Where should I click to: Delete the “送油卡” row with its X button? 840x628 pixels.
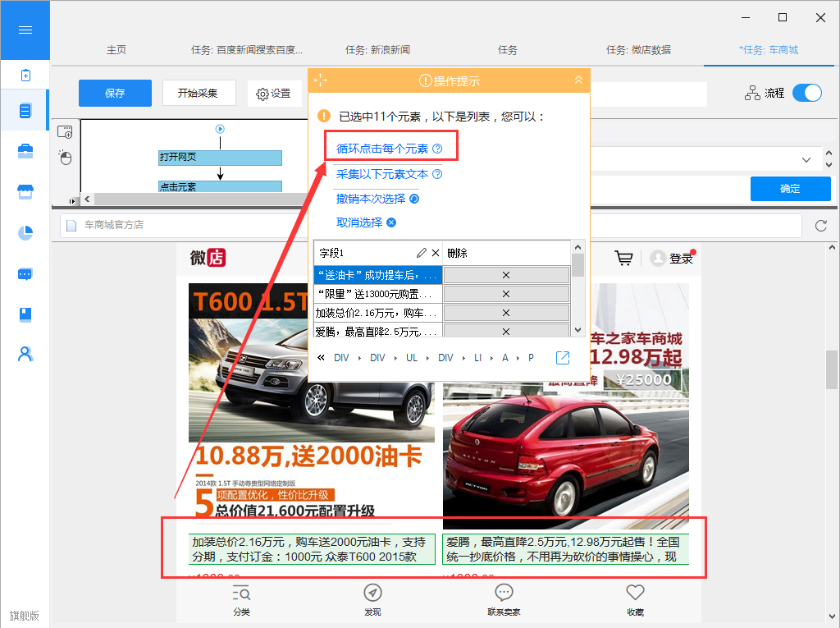tap(506, 275)
